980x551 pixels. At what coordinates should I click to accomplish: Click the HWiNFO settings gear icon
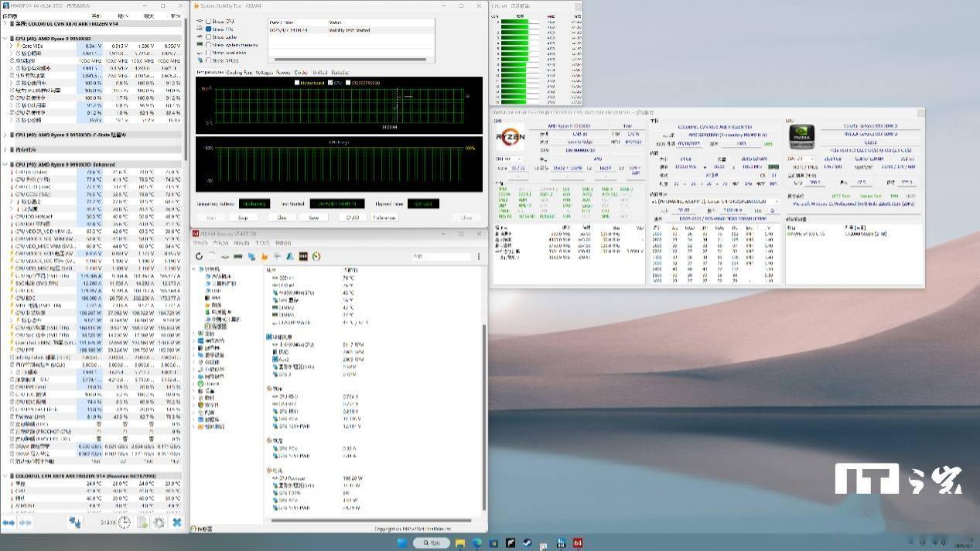pyautogui.click(x=159, y=523)
